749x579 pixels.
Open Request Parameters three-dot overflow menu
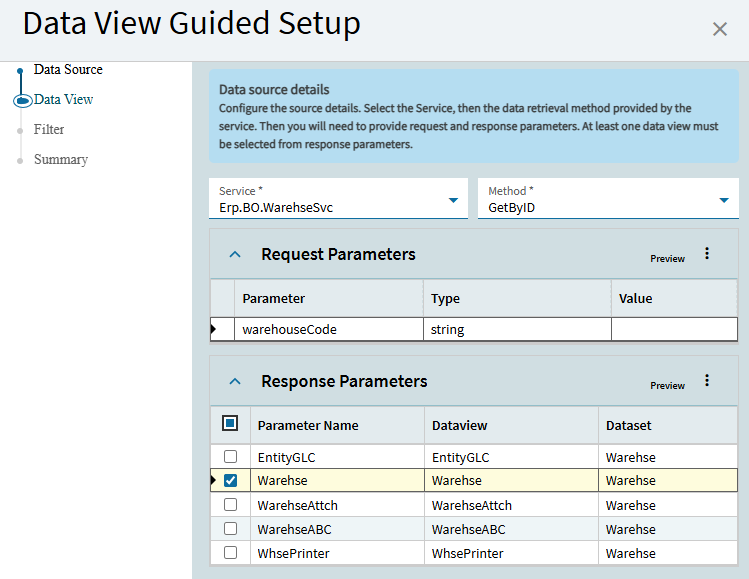pos(707,254)
